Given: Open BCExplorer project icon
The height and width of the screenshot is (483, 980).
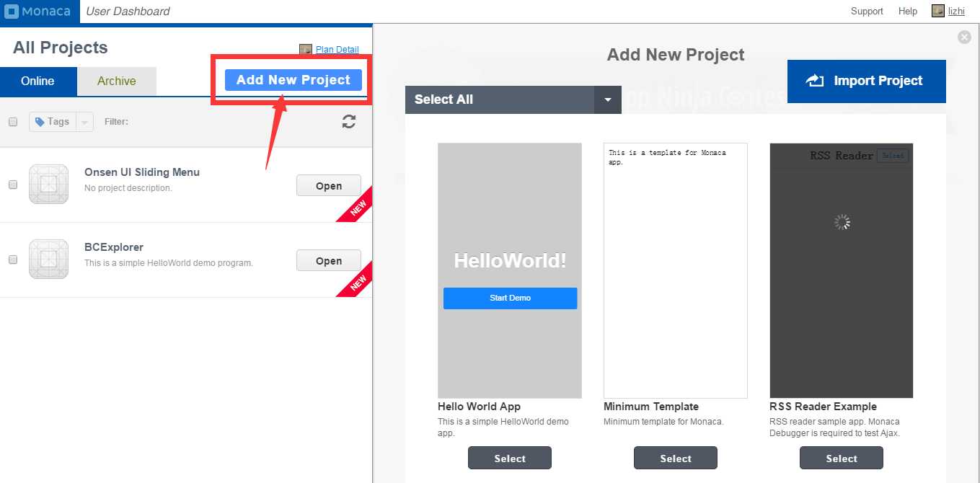Looking at the screenshot, I should (49, 259).
